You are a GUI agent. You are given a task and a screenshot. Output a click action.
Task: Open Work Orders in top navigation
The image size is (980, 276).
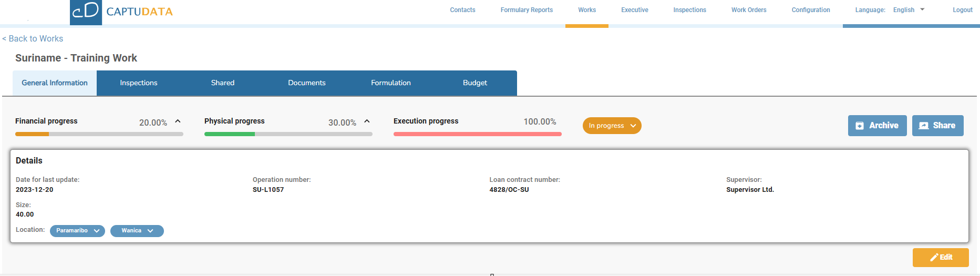(x=749, y=10)
